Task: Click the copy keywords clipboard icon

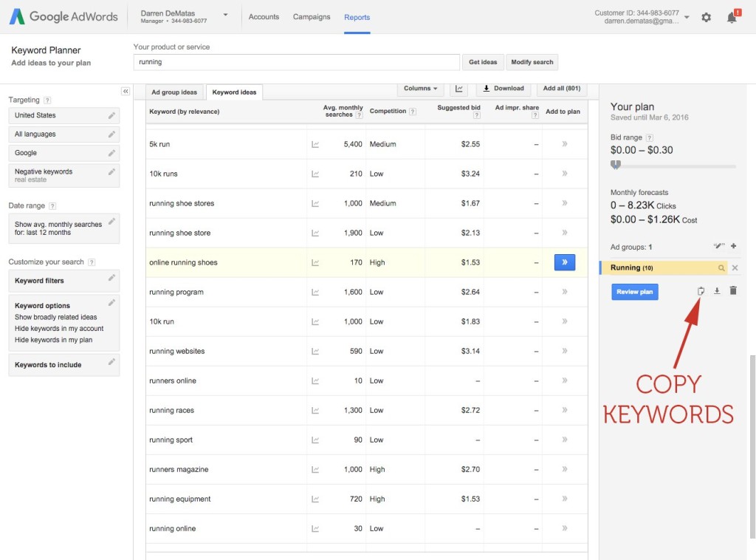Action: pos(701,291)
